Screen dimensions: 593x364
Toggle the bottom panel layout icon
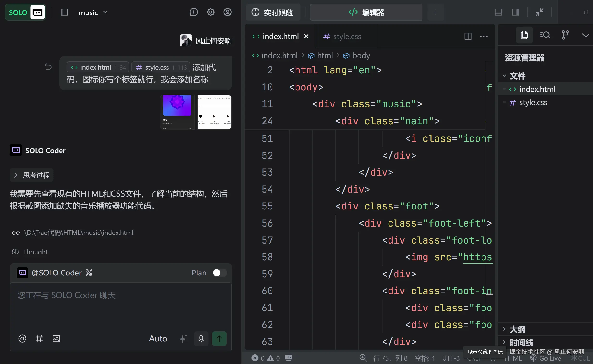498,12
